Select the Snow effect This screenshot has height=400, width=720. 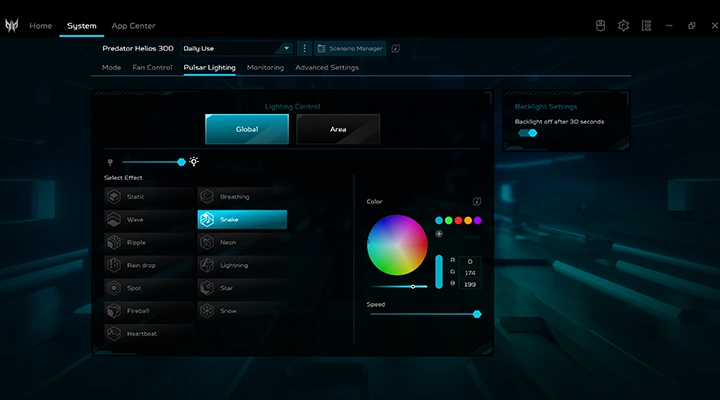pyautogui.click(x=242, y=311)
